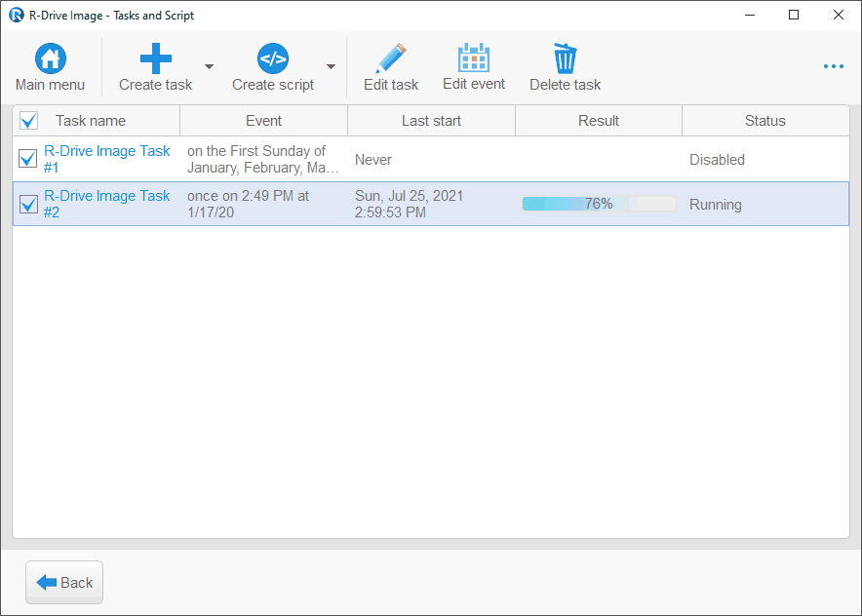Click the Delete task trash icon
This screenshot has width=862, height=616.
(565, 59)
